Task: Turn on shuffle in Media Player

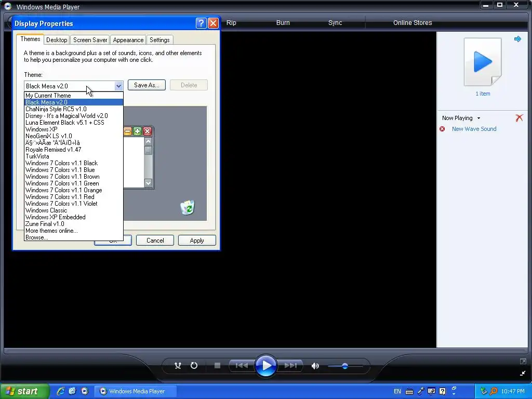Action: 178,365
